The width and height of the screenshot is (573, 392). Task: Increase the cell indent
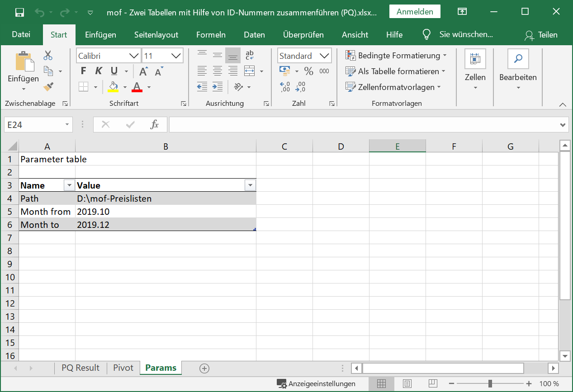click(x=218, y=87)
